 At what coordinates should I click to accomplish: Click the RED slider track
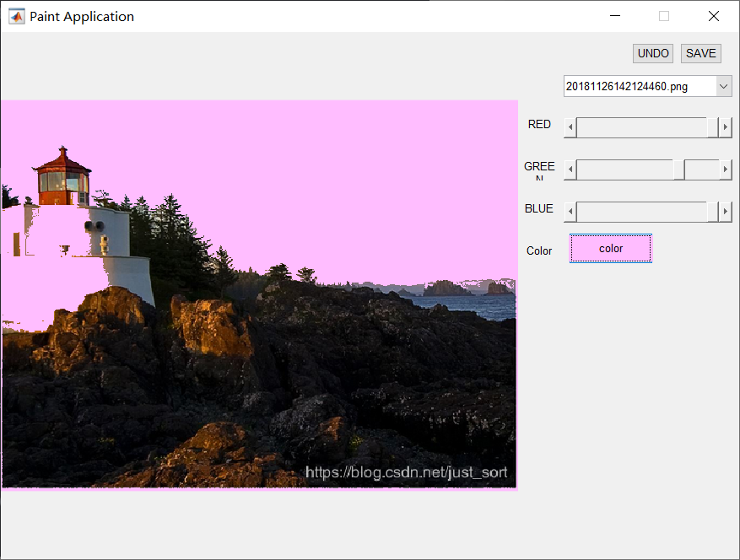641,127
